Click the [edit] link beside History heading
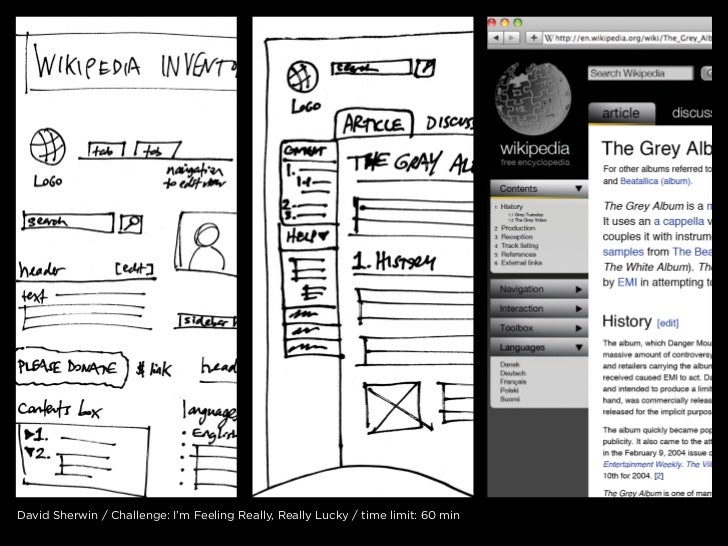 pyautogui.click(x=668, y=323)
